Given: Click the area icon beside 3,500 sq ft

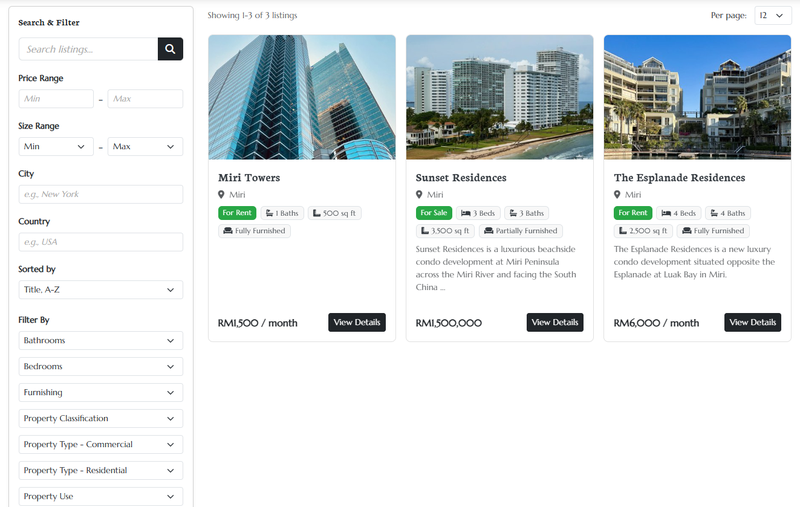Looking at the screenshot, I should tap(423, 231).
